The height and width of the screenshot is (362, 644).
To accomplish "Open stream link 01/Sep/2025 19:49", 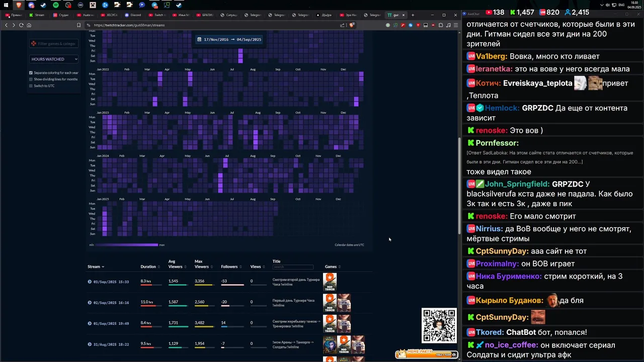I will coord(111,323).
